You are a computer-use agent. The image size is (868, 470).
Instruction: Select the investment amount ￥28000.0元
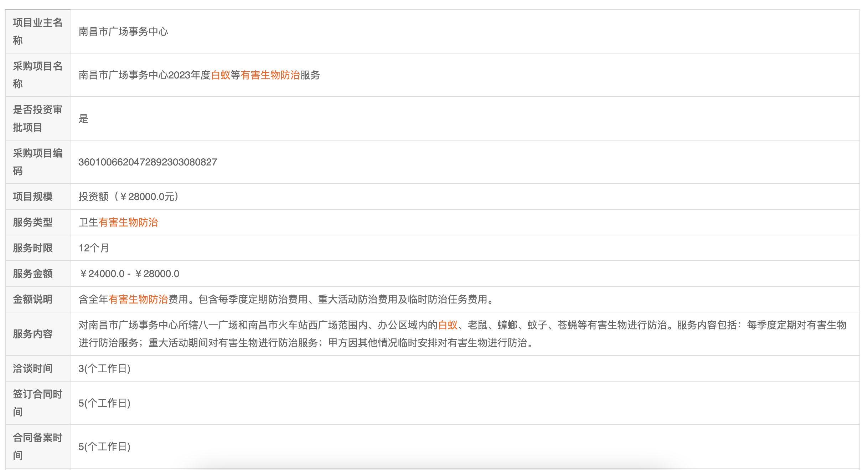point(147,196)
